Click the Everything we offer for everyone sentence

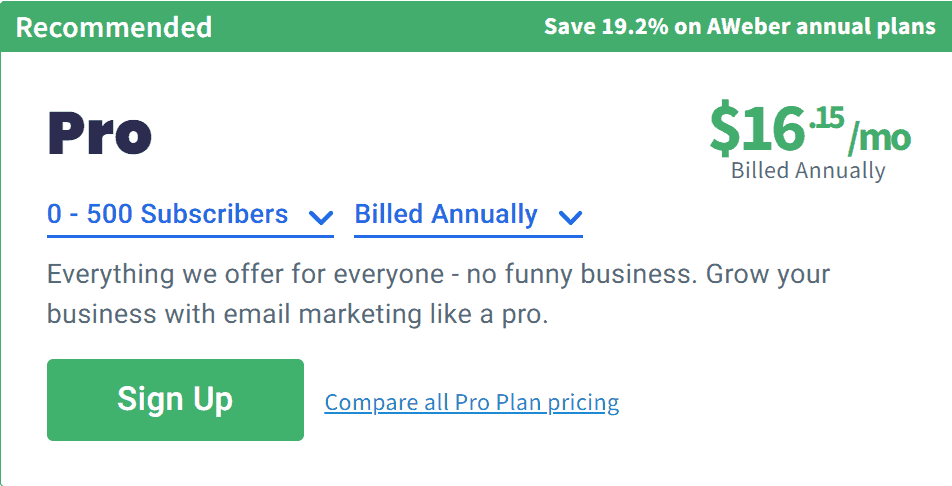point(245,275)
